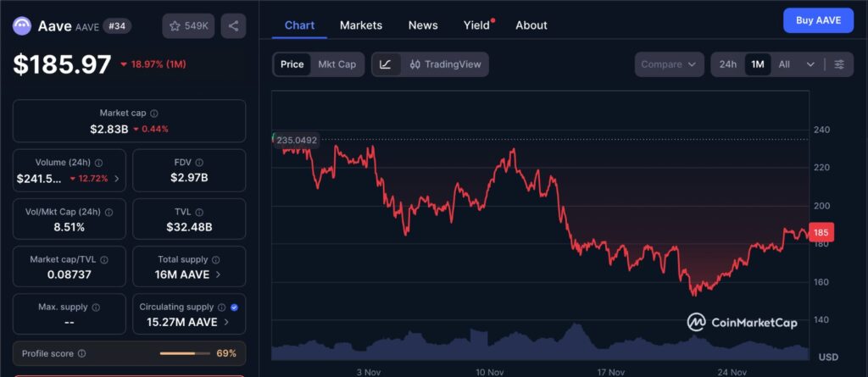Click the 0.08737 Market cap/TVL value
Screen dimensions: 868x377
click(x=70, y=274)
